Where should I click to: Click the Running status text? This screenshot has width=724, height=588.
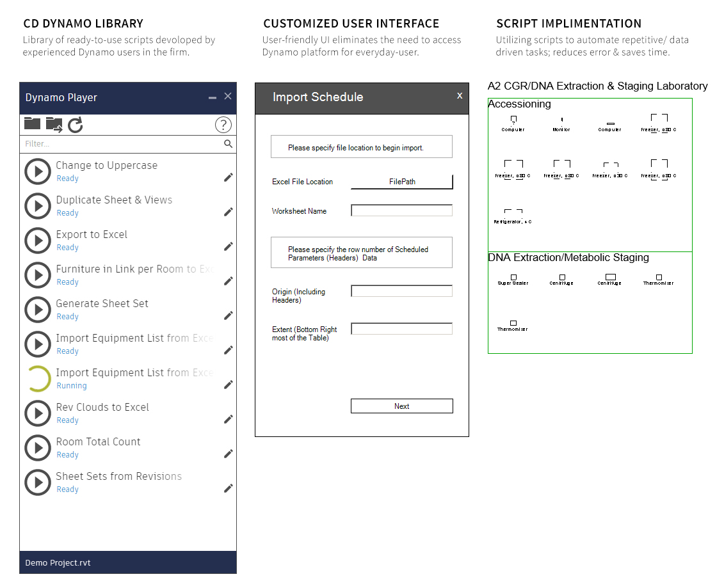pos(72,385)
